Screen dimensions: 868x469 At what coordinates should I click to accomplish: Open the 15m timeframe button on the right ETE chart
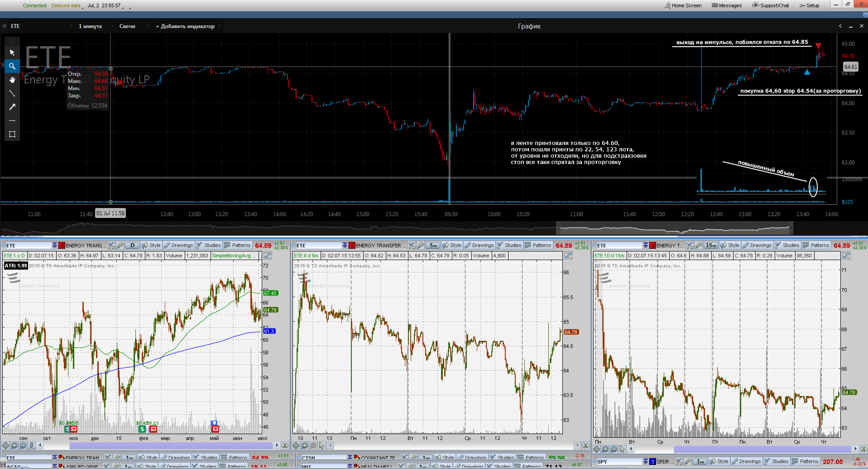coord(711,245)
